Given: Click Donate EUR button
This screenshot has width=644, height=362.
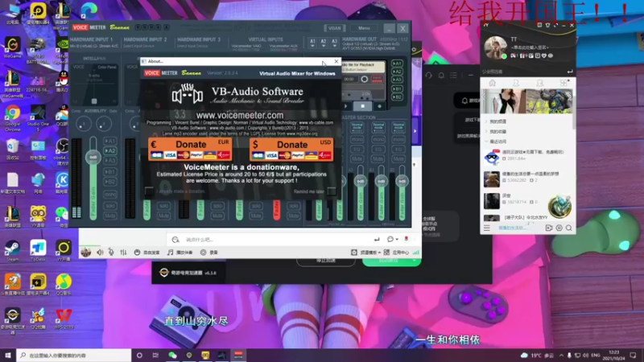Looking at the screenshot, I should (190, 149).
